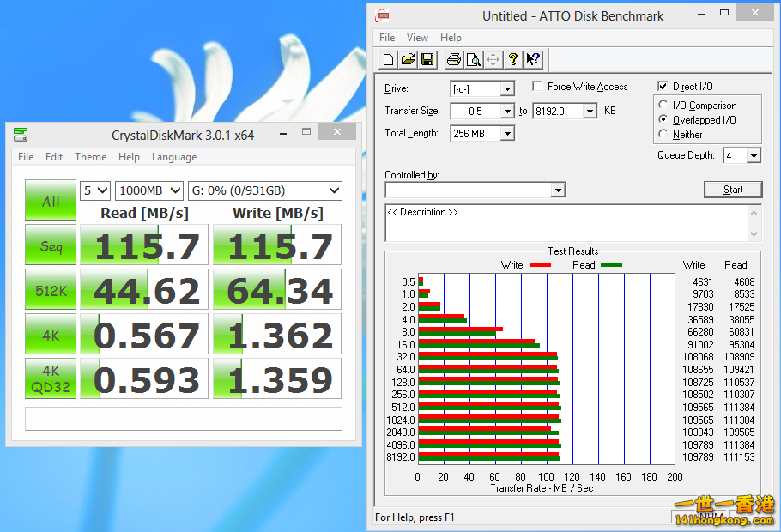The height and width of the screenshot is (532, 781).
Task: Click ATTO 8192.0 transfer size row label
Action: (x=401, y=457)
